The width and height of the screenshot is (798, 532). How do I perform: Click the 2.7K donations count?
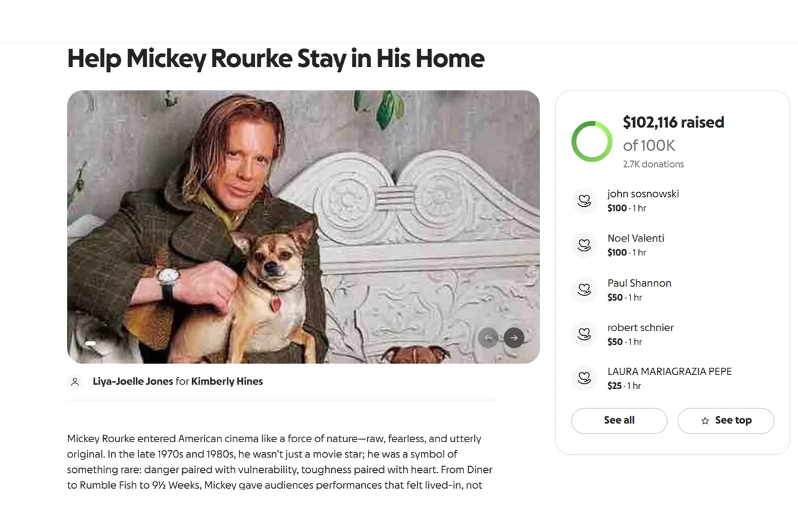coord(653,164)
